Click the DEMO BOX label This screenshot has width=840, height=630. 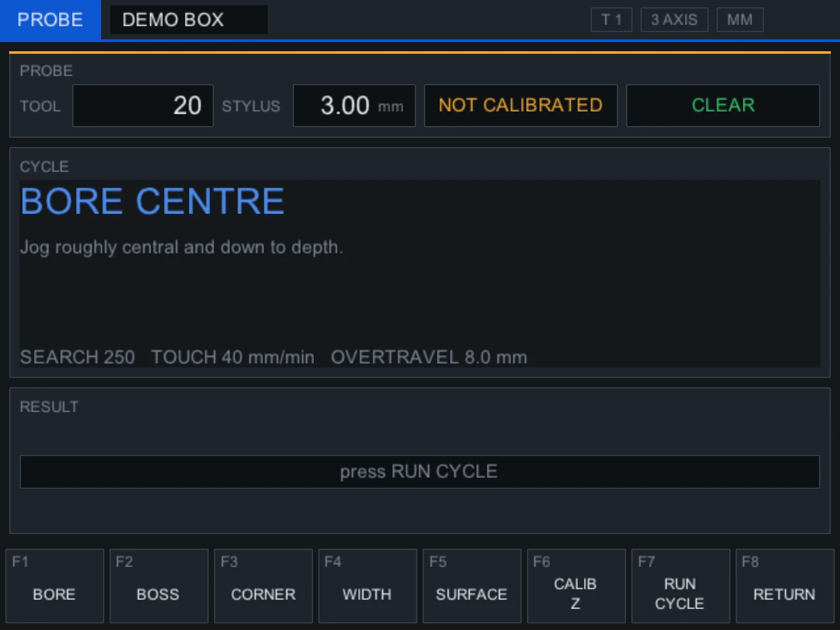(x=188, y=20)
